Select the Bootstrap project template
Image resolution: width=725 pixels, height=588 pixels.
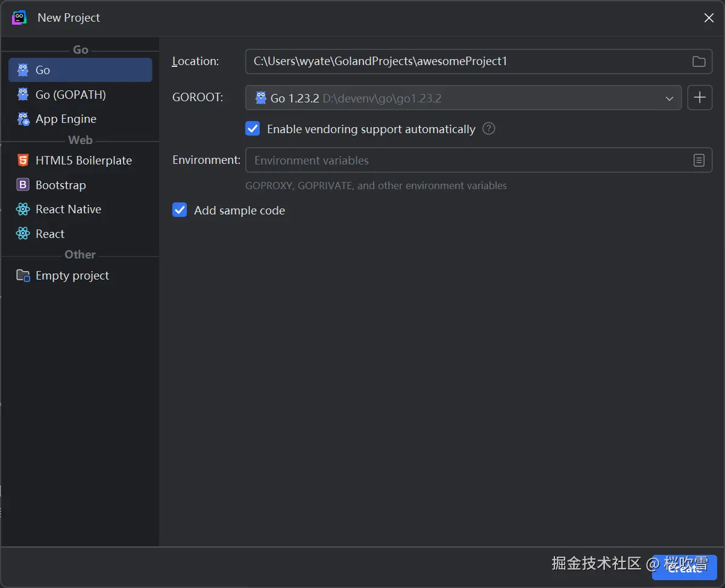[80, 185]
